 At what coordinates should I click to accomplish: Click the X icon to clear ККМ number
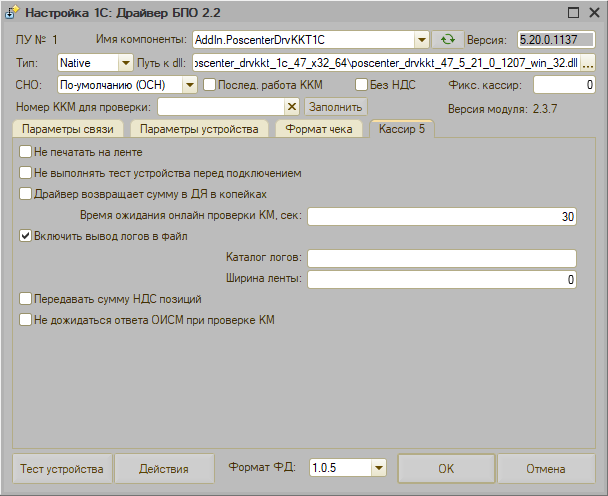pos(292,106)
